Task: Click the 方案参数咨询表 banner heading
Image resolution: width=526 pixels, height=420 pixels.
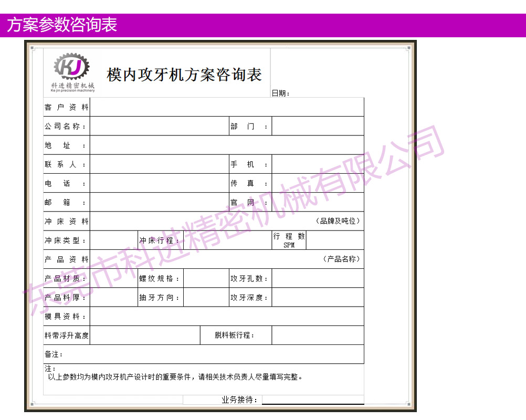Action: click(x=62, y=25)
